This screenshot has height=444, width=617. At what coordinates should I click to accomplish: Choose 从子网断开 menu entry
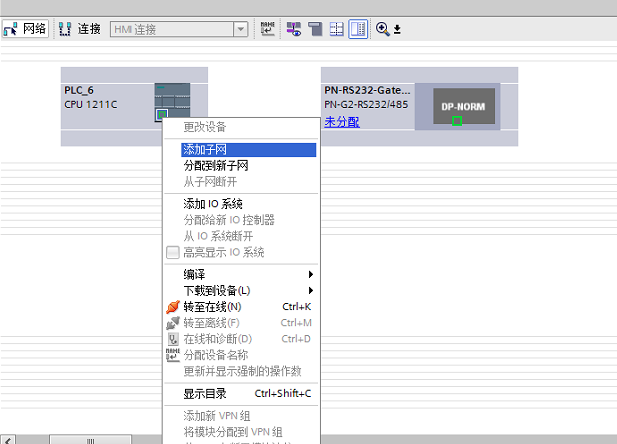pyautogui.click(x=241, y=182)
